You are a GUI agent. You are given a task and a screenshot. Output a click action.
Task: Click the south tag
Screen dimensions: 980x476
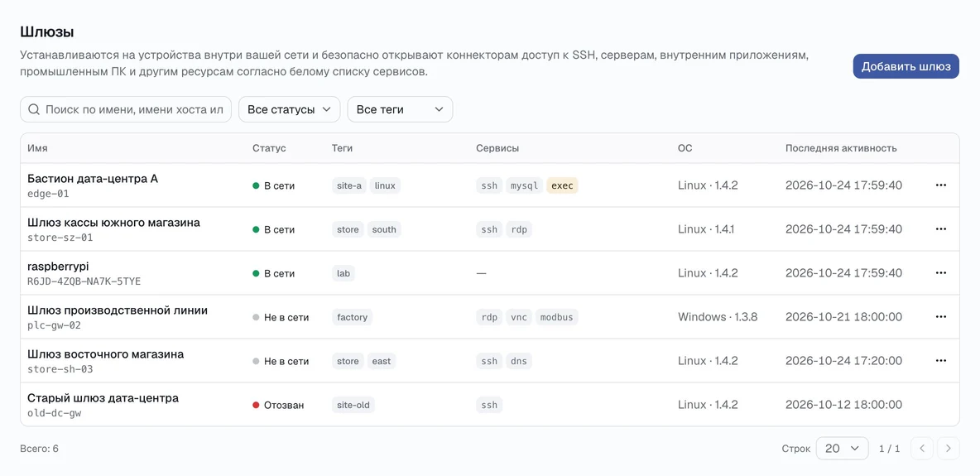coord(384,229)
